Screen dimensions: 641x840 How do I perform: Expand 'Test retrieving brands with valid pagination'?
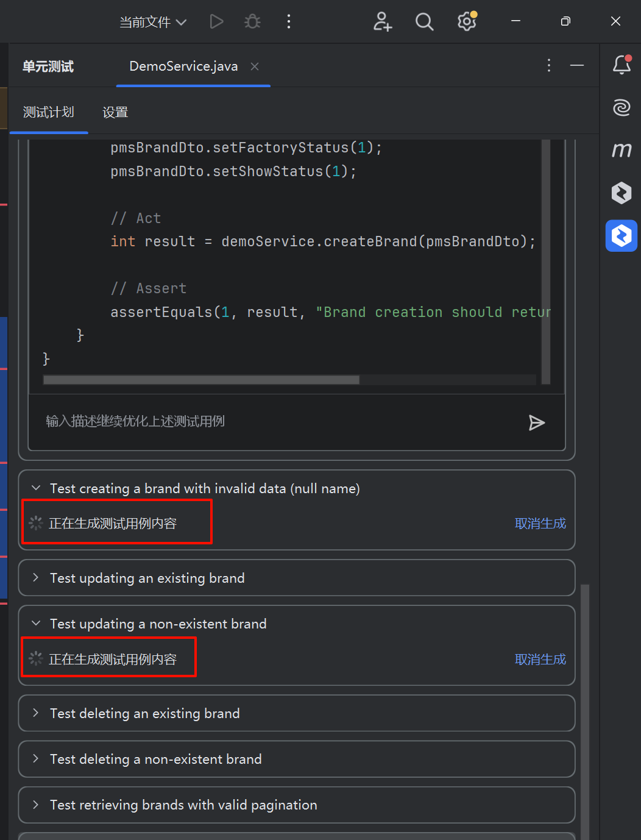[36, 805]
